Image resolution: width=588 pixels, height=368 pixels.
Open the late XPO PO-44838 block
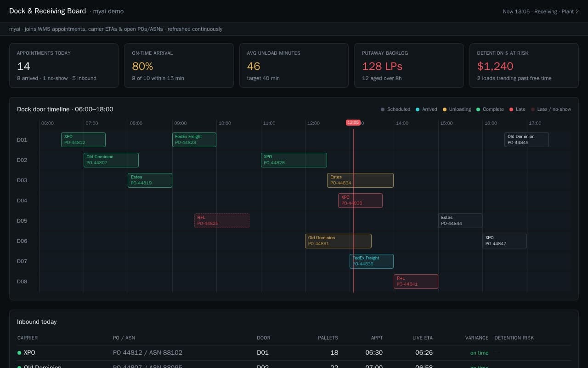(360, 201)
